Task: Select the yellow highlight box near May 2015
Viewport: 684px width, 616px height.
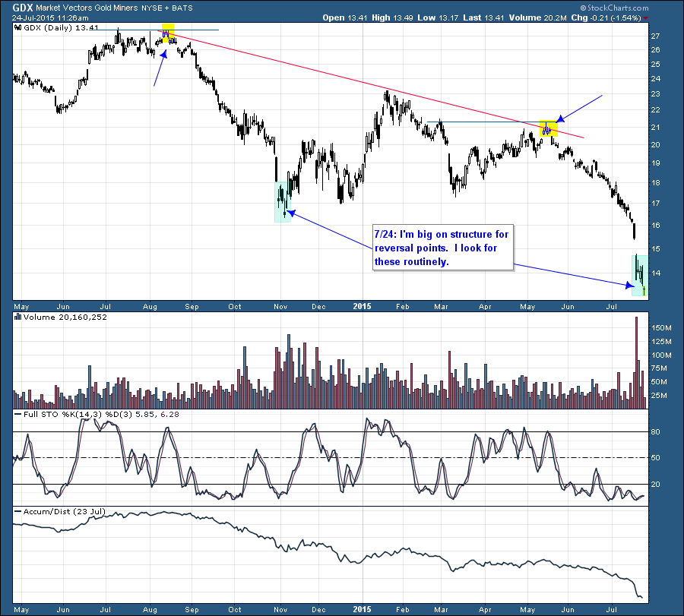Action: tap(547, 128)
